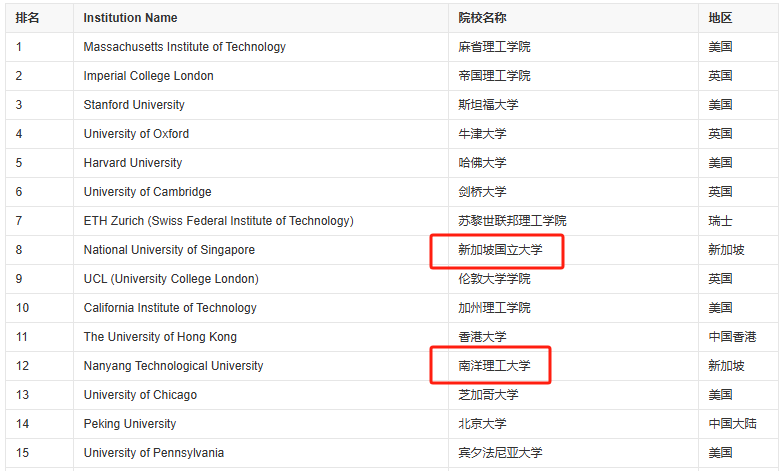Click ETH Zurich institution name
This screenshot has height=471, width=783.
tap(219, 221)
